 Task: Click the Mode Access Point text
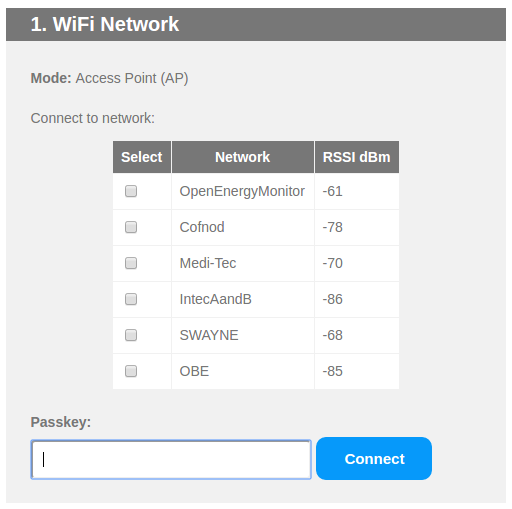(109, 78)
